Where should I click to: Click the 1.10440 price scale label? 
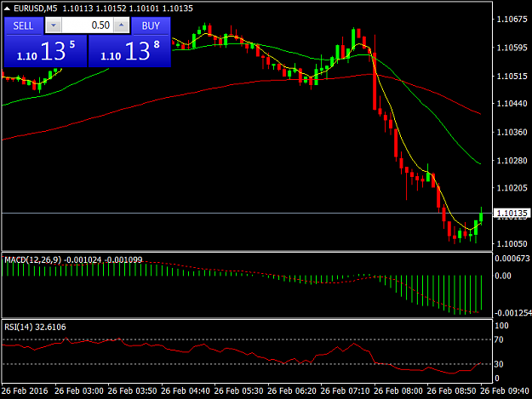[512, 104]
